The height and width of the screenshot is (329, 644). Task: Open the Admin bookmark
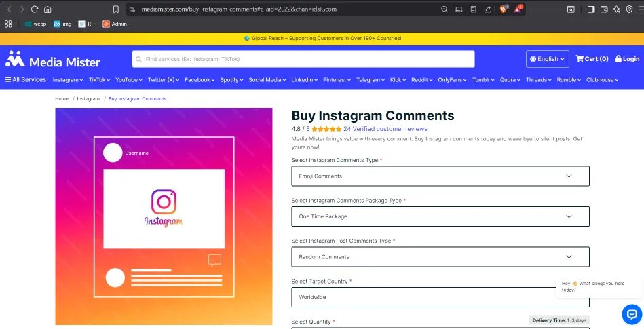115,24
